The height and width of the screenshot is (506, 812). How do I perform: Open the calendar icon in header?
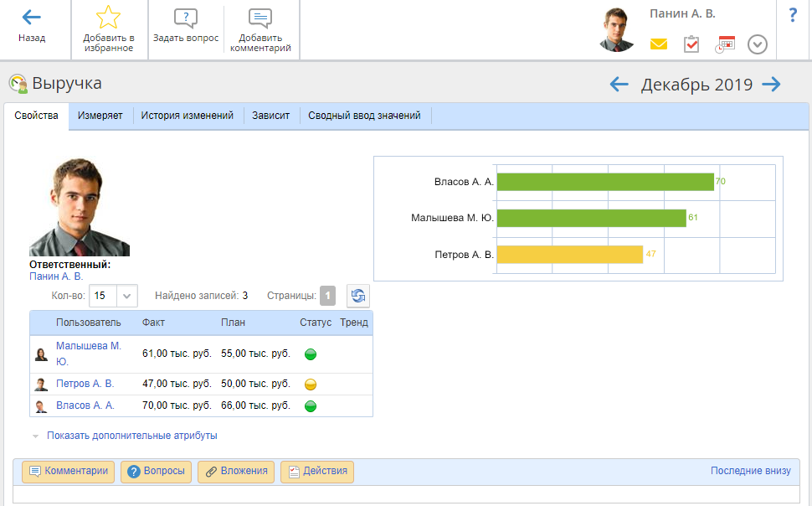725,44
